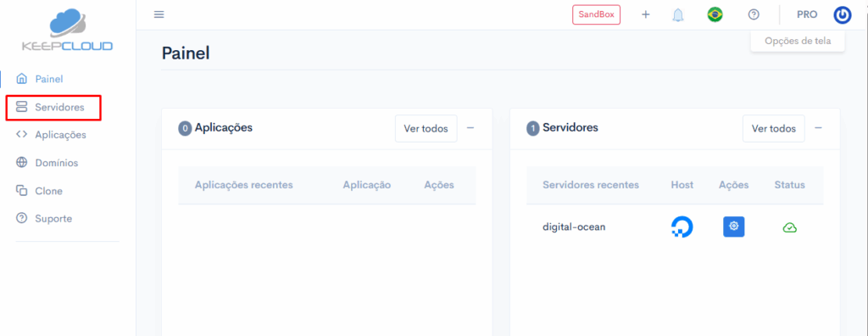Open Clone in the sidebar
This screenshot has height=336, width=868.
click(x=48, y=191)
